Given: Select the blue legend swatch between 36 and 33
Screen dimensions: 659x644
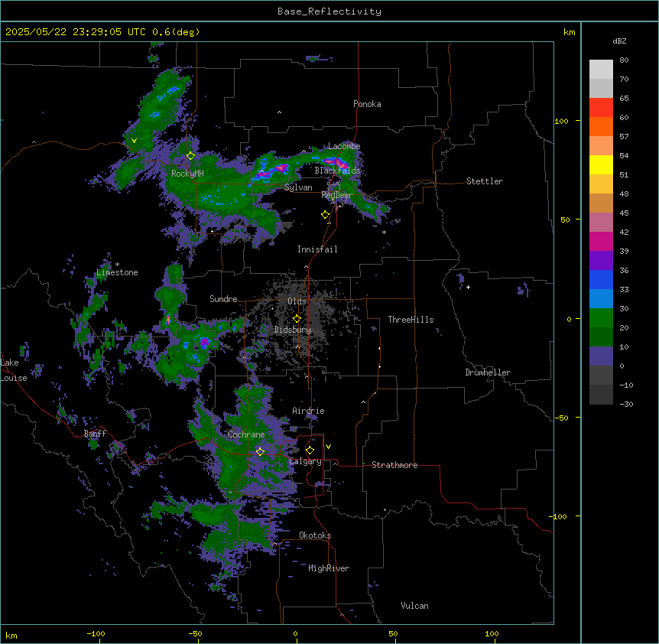Looking at the screenshot, I should [x=601, y=279].
